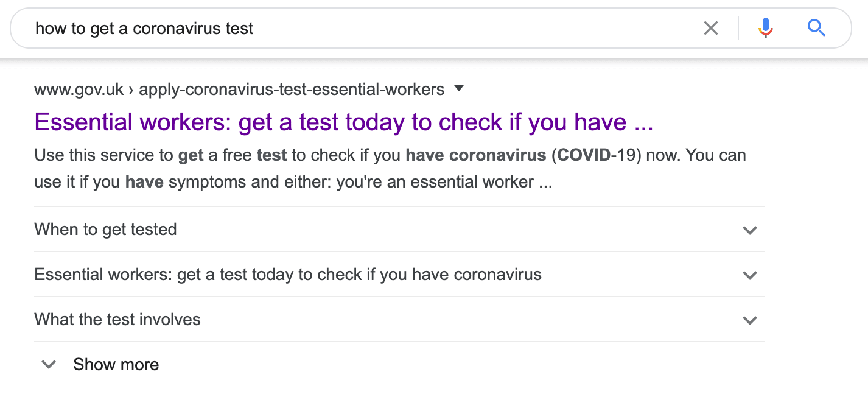
Task: Expand the 'Essential workers' accordion chevron
Action: [x=750, y=275]
